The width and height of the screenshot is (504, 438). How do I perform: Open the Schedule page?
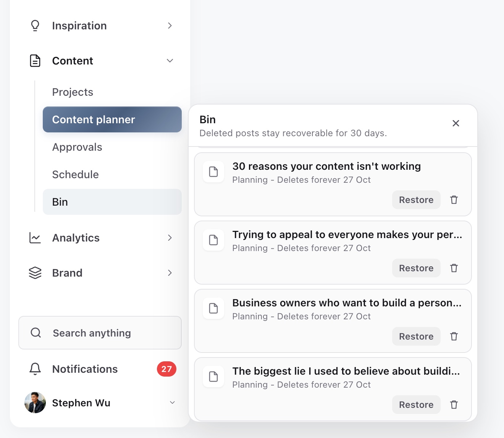(x=112, y=174)
